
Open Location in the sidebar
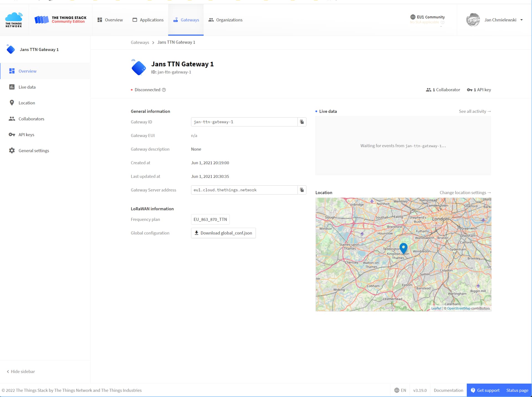click(45, 103)
